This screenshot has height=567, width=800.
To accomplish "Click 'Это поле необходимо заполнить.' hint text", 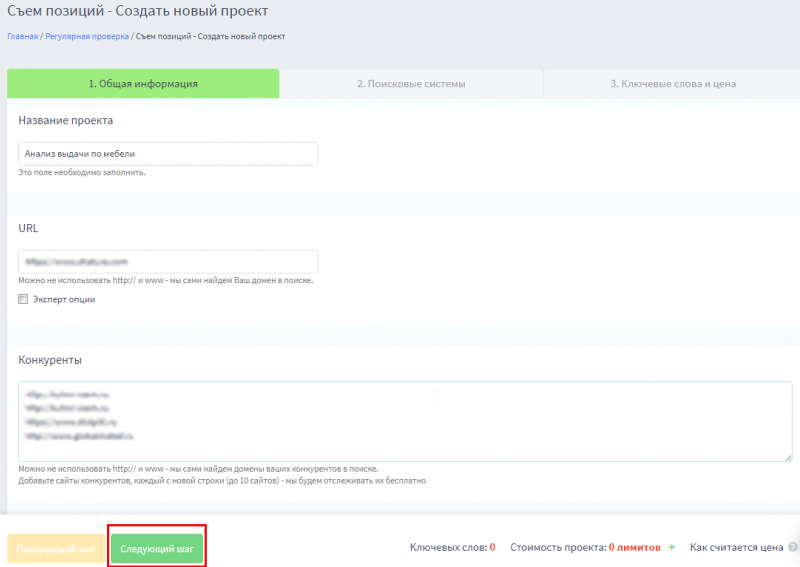I will tap(82, 172).
